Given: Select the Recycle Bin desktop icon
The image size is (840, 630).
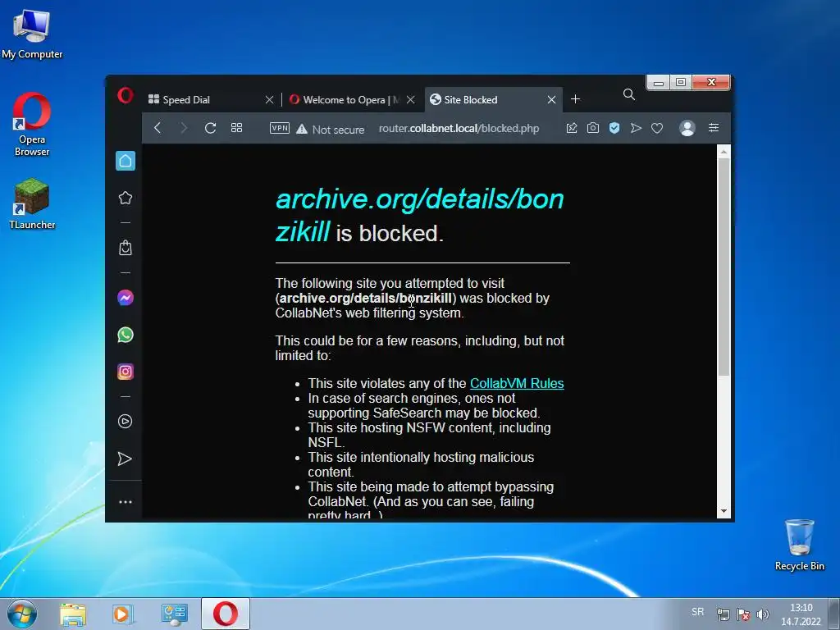Looking at the screenshot, I should tap(799, 545).
